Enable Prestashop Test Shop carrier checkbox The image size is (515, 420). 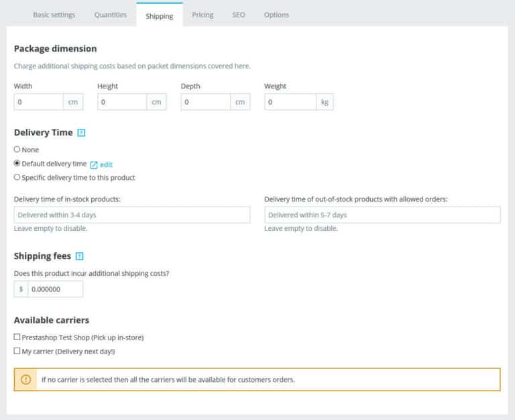coord(17,337)
